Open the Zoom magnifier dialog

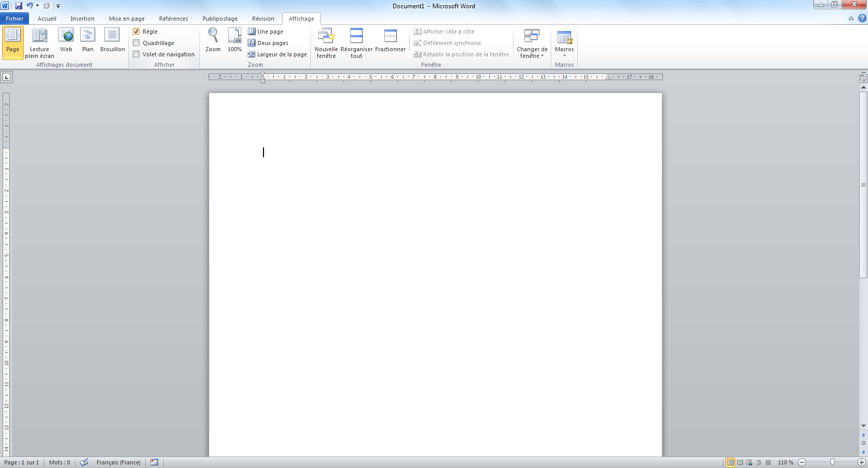click(213, 40)
